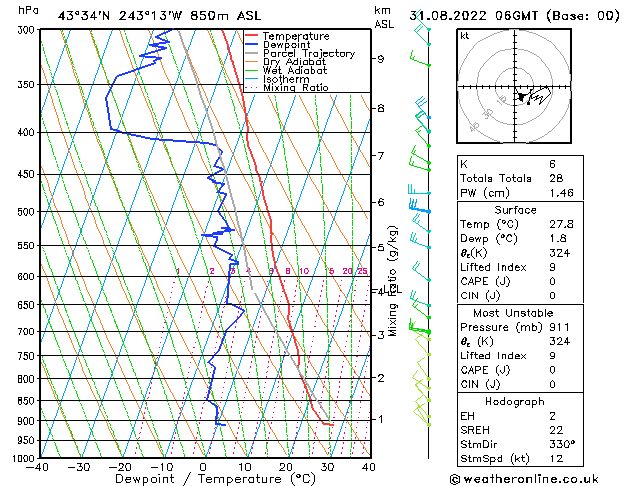Click the '5' km altitude tick label
The height and width of the screenshot is (486, 629).
(x=381, y=247)
